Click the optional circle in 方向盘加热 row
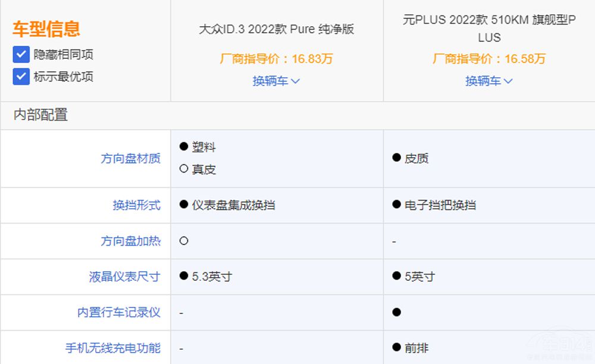This screenshot has width=595, height=364. coord(184,241)
